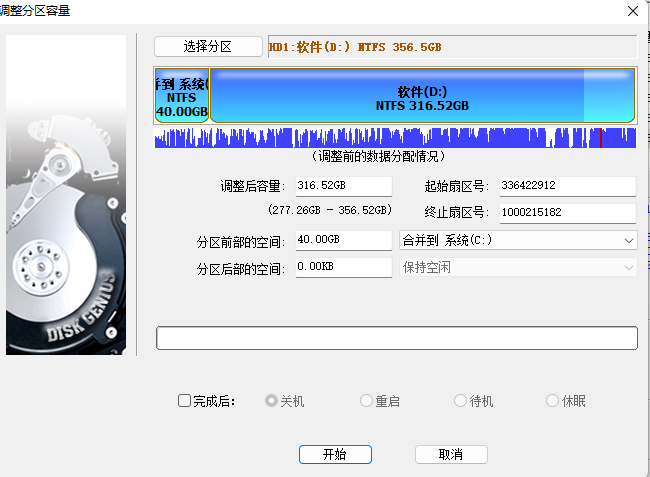Viewport: 650px width, 477px height.
Task: Enable the 完成后 checkbox
Action: click(x=184, y=401)
